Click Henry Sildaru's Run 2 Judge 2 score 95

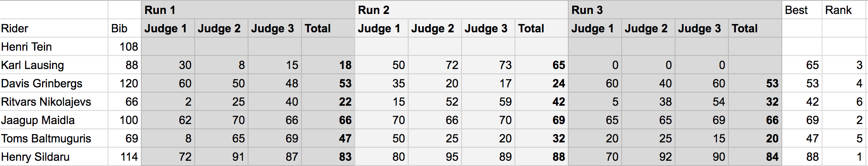pyautogui.click(x=435, y=156)
